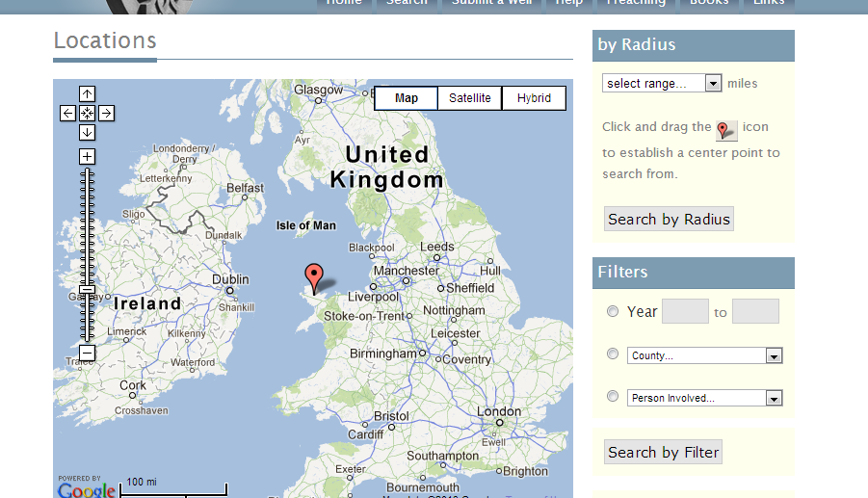Click the Year end input field

point(755,311)
